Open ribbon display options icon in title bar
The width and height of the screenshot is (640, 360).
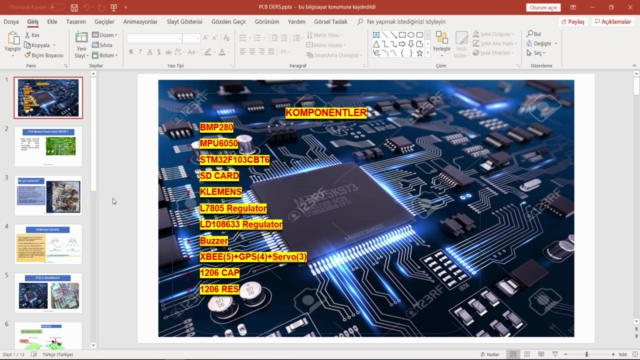(x=573, y=7)
